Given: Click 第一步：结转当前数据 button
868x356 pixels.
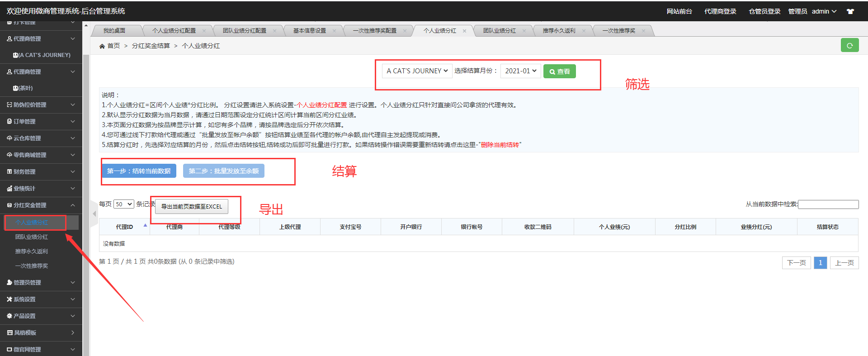Looking at the screenshot, I should point(139,171).
